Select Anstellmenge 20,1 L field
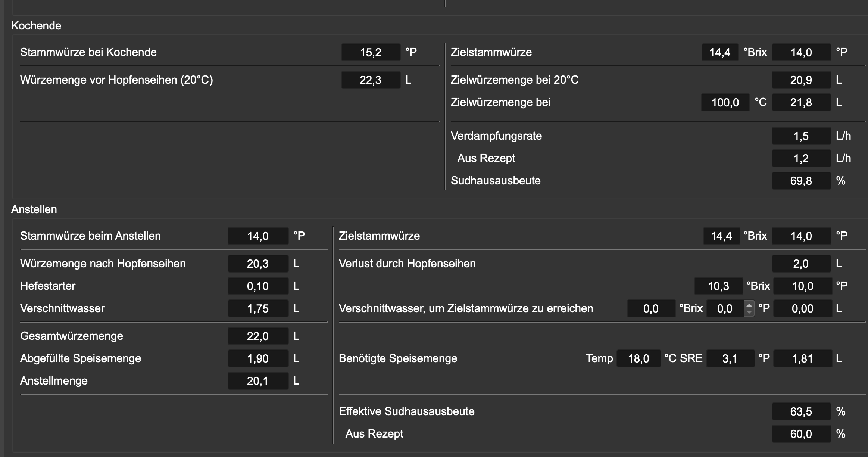 258,381
